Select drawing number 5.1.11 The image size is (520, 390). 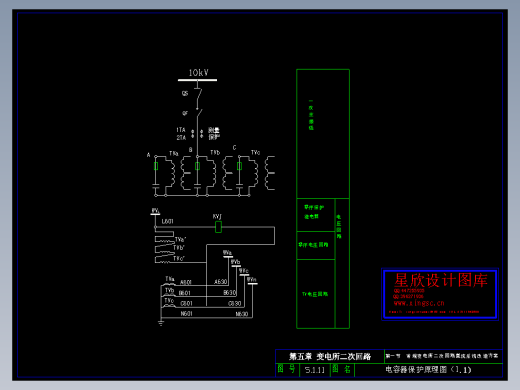click(x=315, y=370)
